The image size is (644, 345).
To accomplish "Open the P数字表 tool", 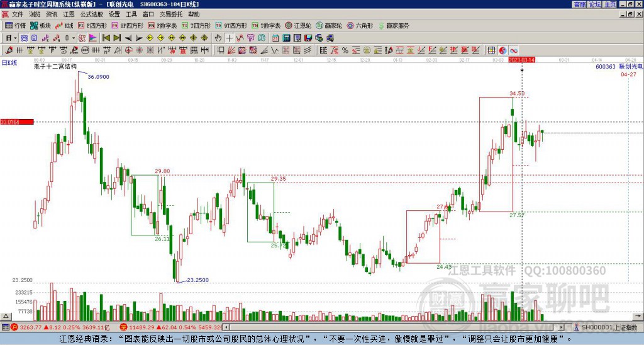I will pos(162,25).
